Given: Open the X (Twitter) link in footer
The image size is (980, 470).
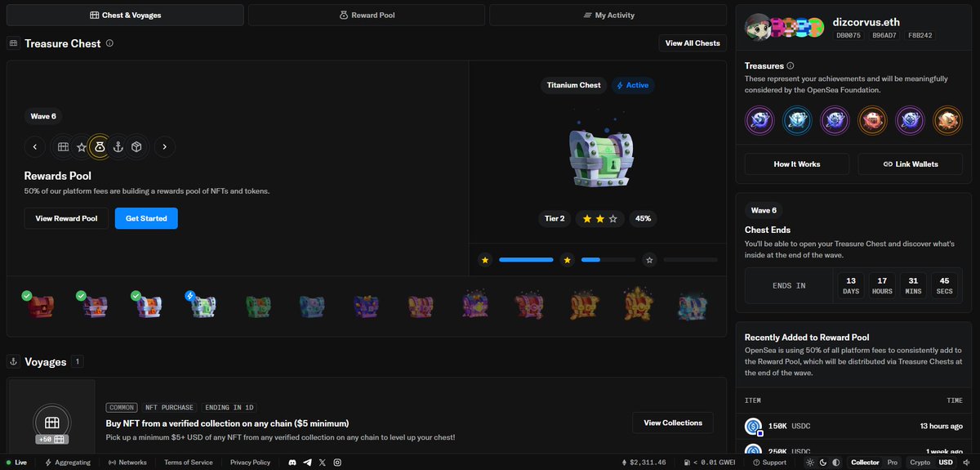Looking at the screenshot, I should pos(322,463).
